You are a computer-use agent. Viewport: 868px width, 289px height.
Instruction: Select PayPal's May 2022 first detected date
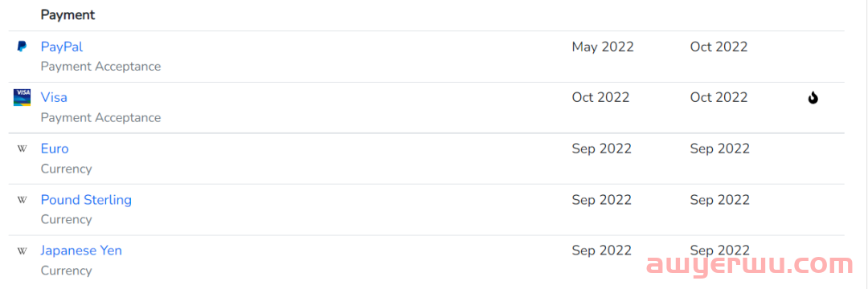[x=603, y=47]
